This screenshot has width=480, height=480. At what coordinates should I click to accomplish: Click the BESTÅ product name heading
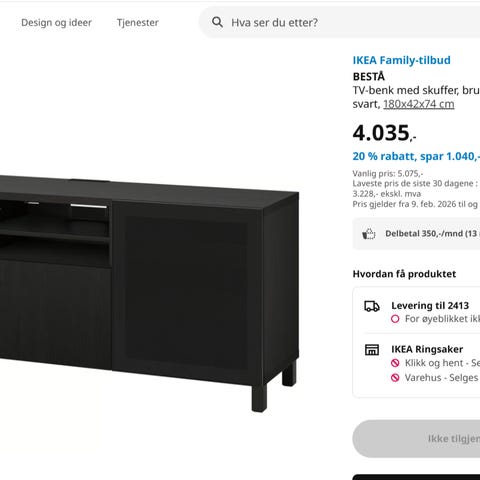point(369,77)
